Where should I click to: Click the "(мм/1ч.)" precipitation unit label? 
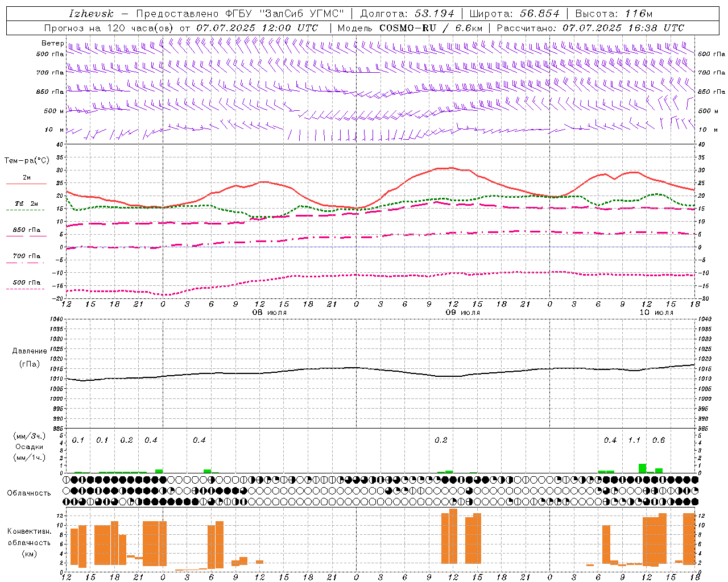(x=29, y=458)
